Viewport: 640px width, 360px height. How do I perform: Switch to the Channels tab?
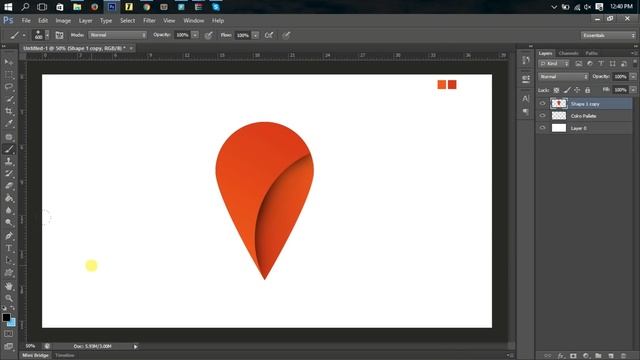(569, 53)
